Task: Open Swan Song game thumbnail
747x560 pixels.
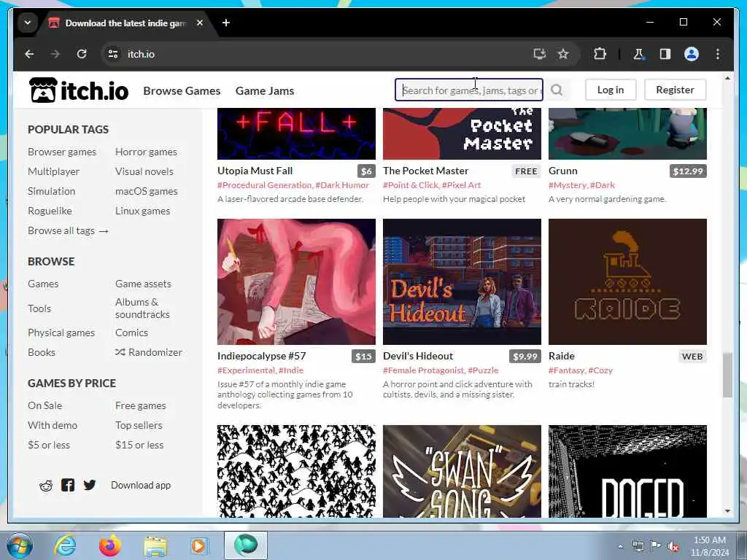Action: [x=462, y=472]
